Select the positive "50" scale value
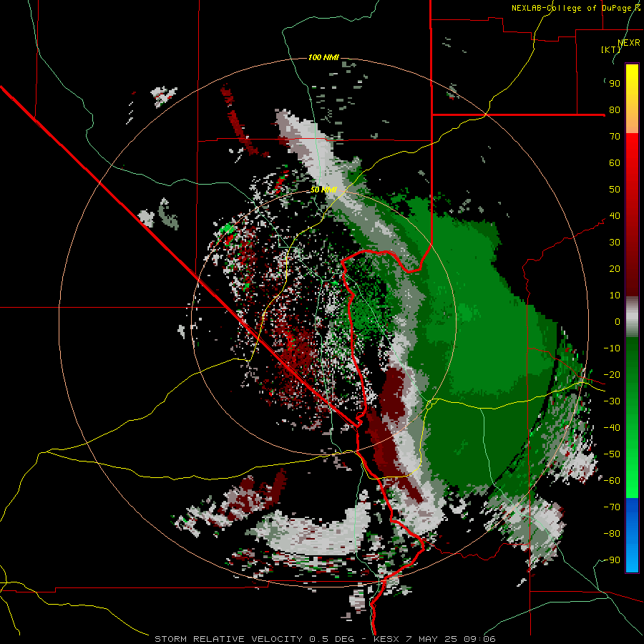 tap(615, 190)
